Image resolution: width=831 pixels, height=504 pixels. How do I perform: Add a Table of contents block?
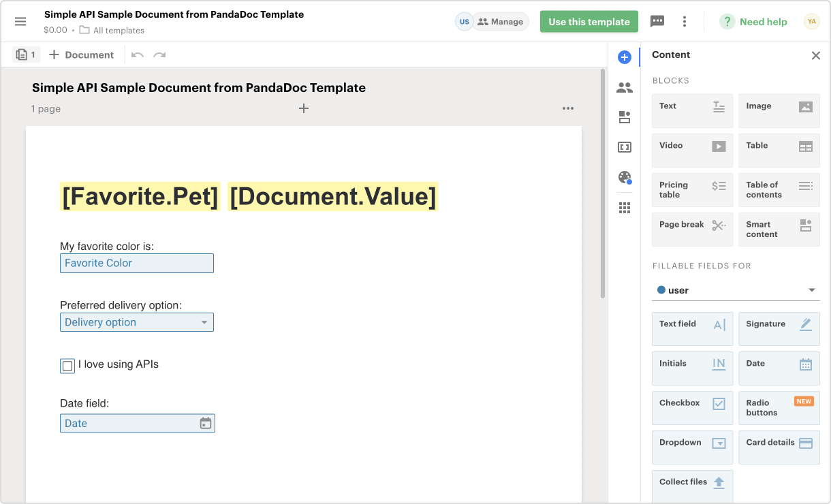pyautogui.click(x=779, y=190)
